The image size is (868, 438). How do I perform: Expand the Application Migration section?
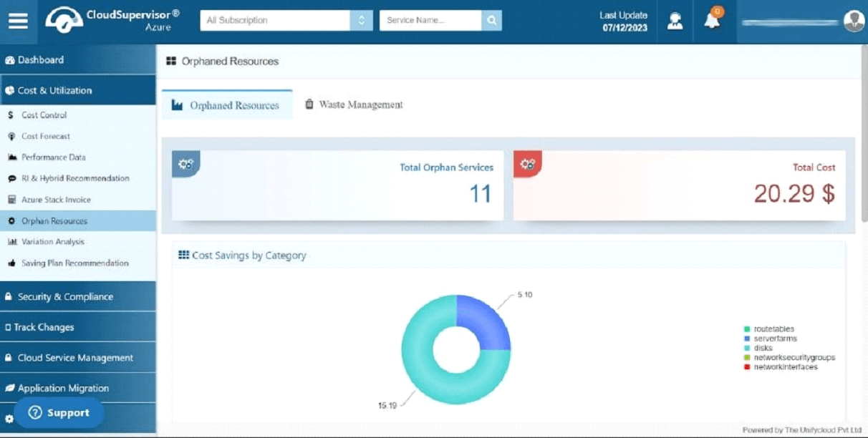78,388
